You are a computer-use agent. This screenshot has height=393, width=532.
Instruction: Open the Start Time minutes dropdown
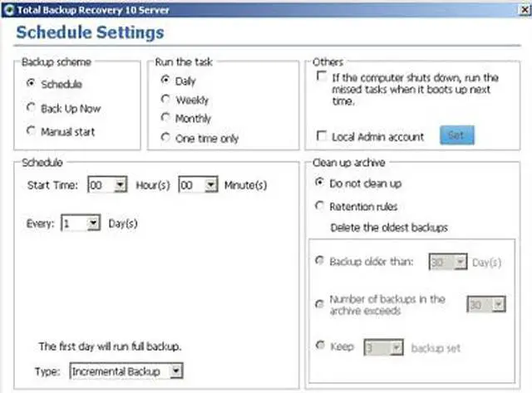209,185
